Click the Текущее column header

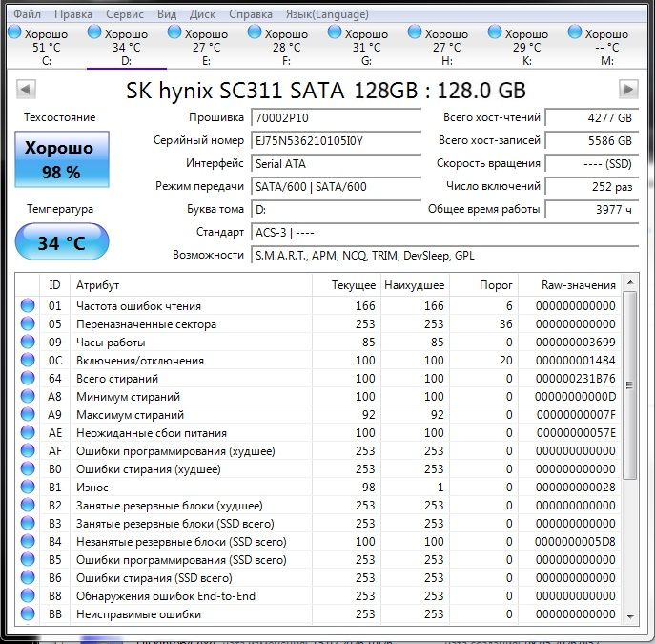pos(346,285)
